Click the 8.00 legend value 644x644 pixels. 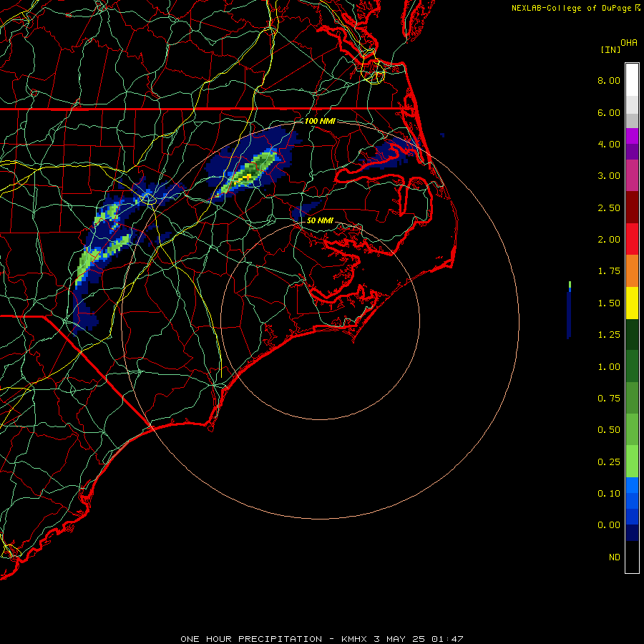click(x=609, y=80)
